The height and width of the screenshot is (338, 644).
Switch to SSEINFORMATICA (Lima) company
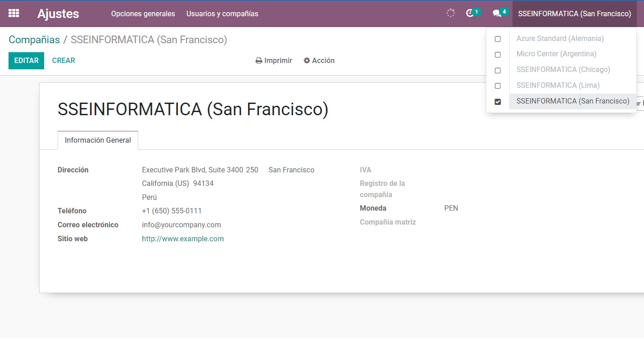[558, 85]
